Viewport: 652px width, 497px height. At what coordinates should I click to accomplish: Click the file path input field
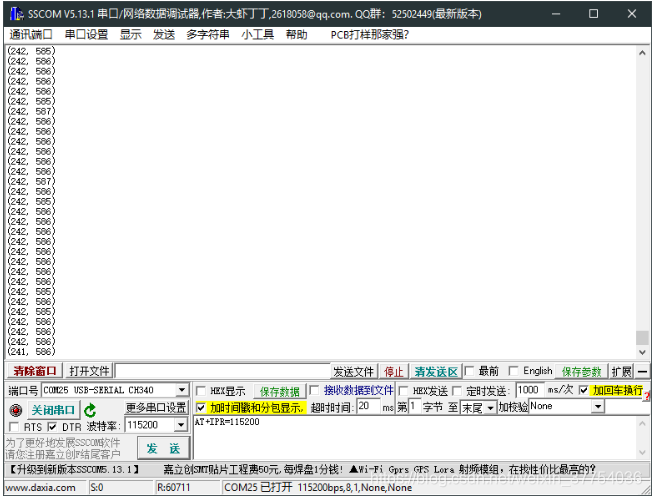click(222, 371)
